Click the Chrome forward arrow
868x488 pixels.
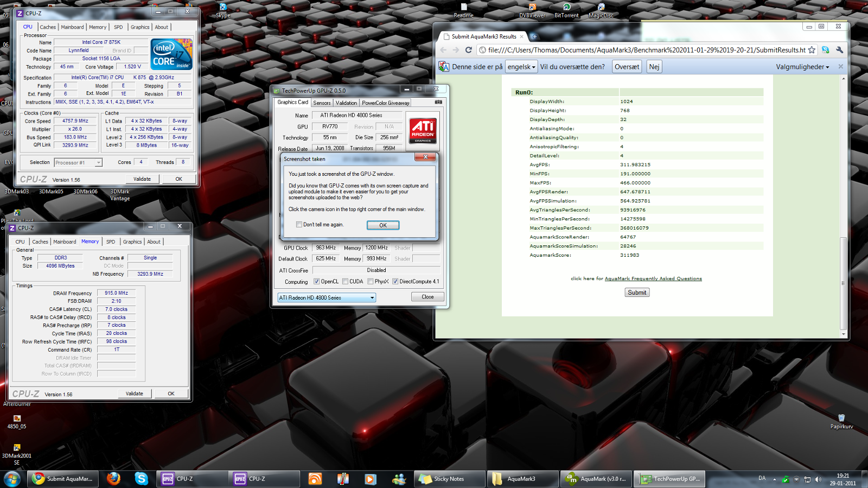(x=456, y=50)
